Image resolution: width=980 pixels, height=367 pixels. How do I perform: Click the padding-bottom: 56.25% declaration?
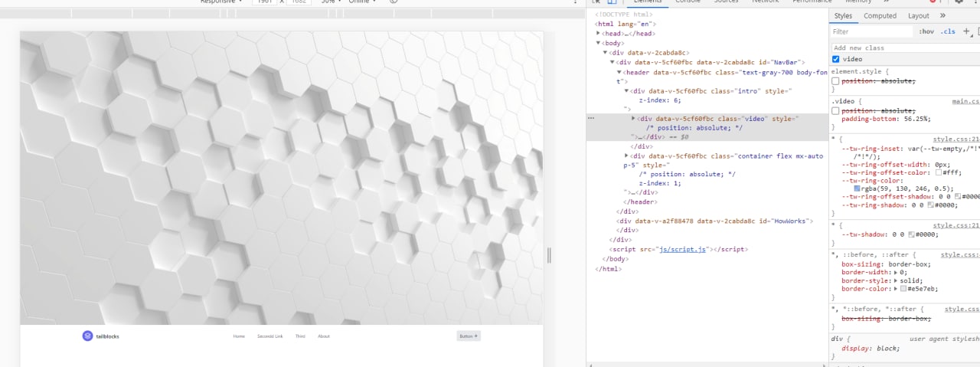pyautogui.click(x=886, y=119)
